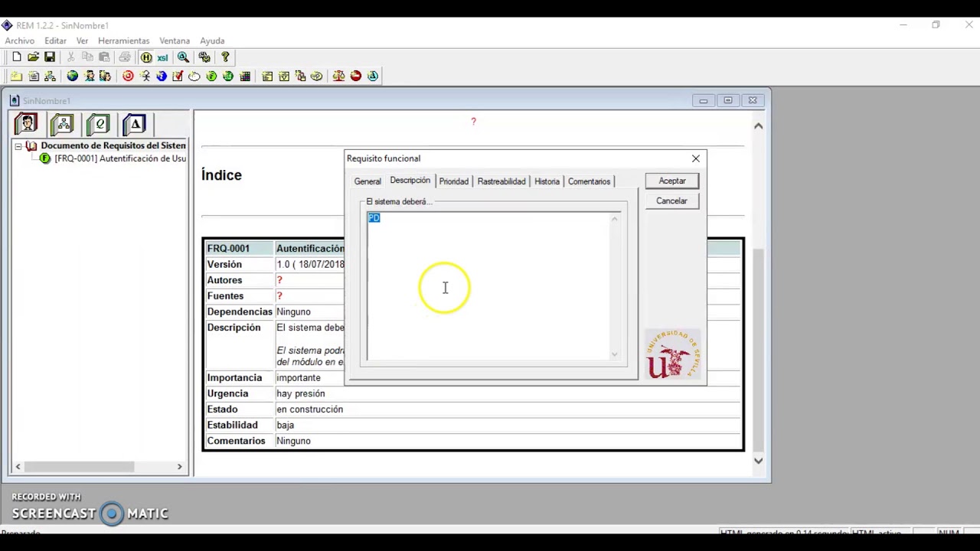Click the Aceptar button

672,181
